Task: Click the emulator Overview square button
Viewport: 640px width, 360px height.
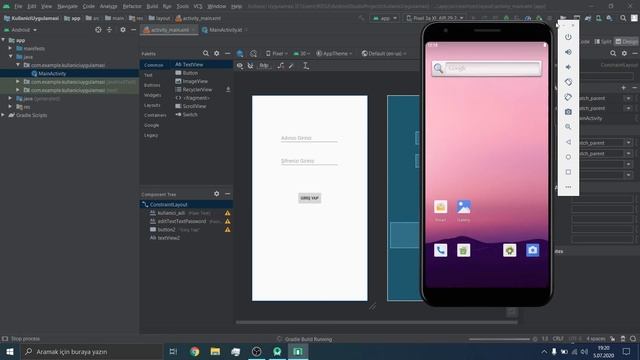Action: [568, 172]
